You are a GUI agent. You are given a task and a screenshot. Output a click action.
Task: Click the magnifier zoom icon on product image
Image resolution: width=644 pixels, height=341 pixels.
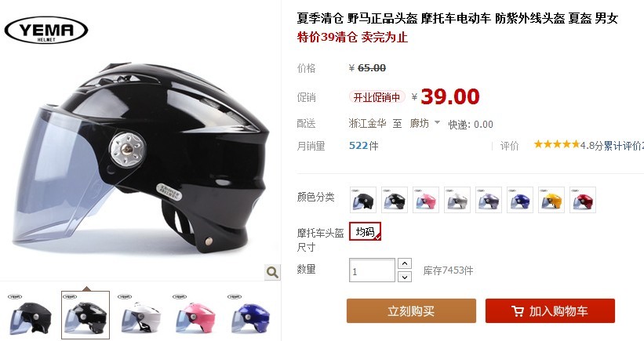[x=272, y=272]
